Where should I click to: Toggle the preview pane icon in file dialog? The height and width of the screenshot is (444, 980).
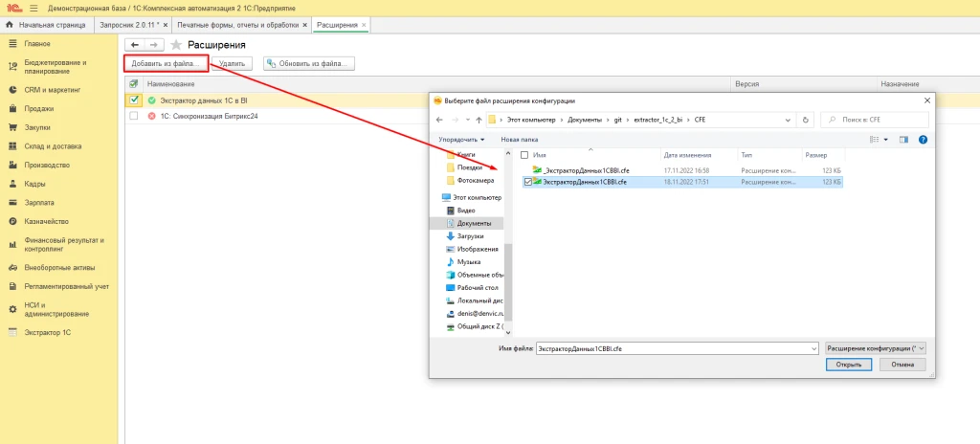coord(903,140)
